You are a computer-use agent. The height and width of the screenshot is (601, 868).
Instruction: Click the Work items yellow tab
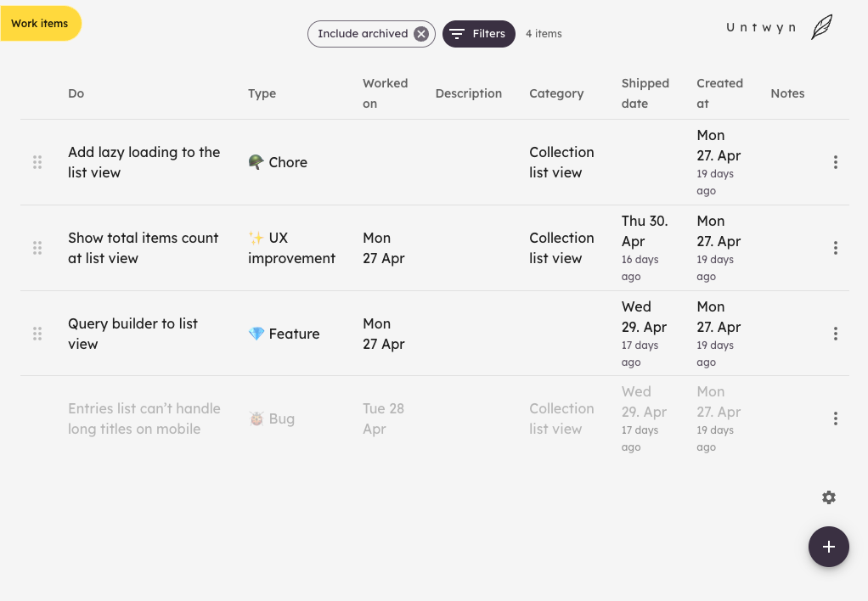41,23
